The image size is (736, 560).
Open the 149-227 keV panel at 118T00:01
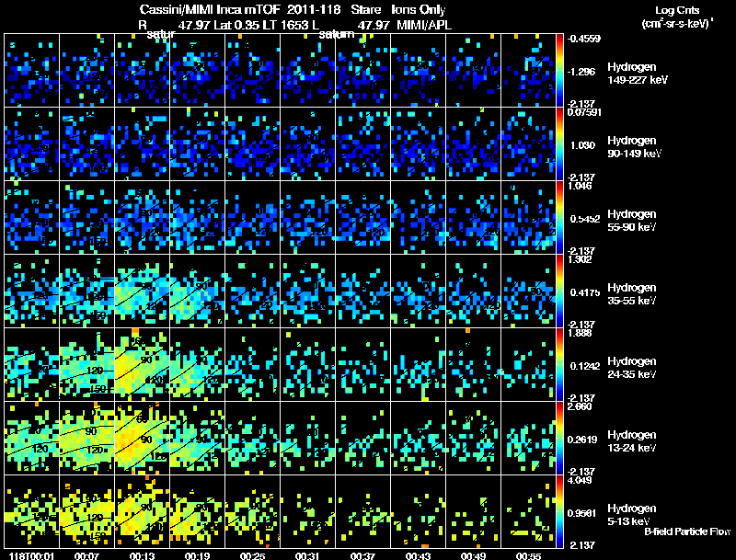tap(31, 71)
